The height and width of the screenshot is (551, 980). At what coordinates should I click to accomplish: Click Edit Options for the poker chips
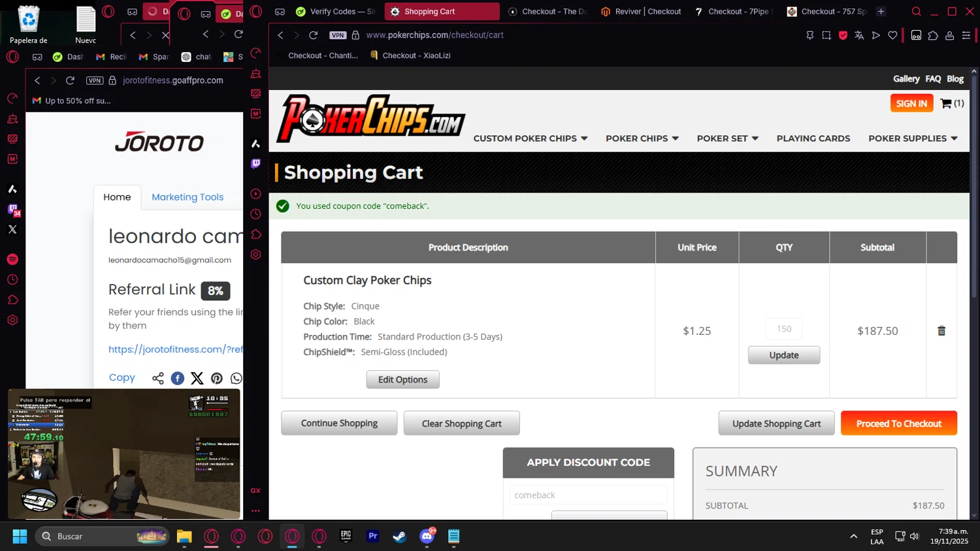pos(402,379)
